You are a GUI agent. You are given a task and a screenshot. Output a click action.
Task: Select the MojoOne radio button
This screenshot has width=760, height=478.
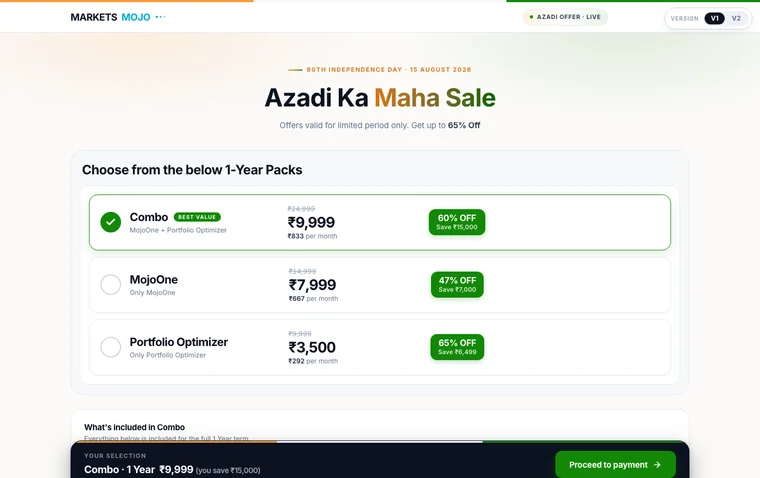pos(111,285)
